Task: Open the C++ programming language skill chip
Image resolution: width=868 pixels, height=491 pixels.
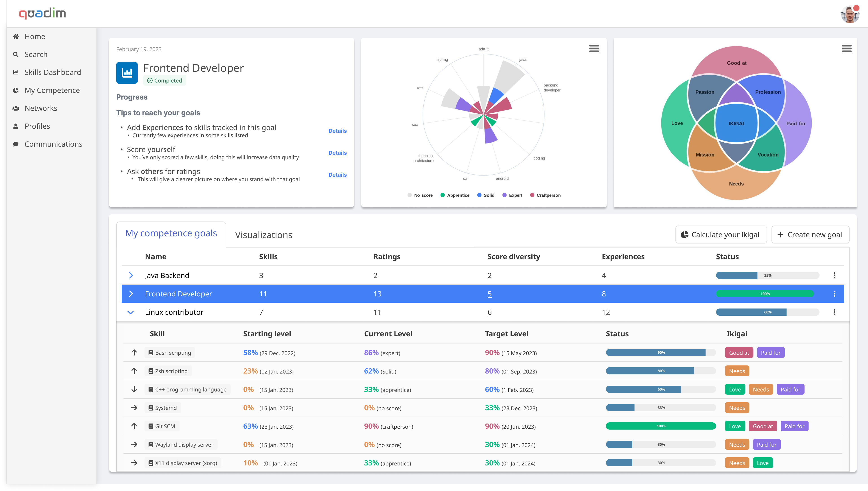Action: coord(188,389)
